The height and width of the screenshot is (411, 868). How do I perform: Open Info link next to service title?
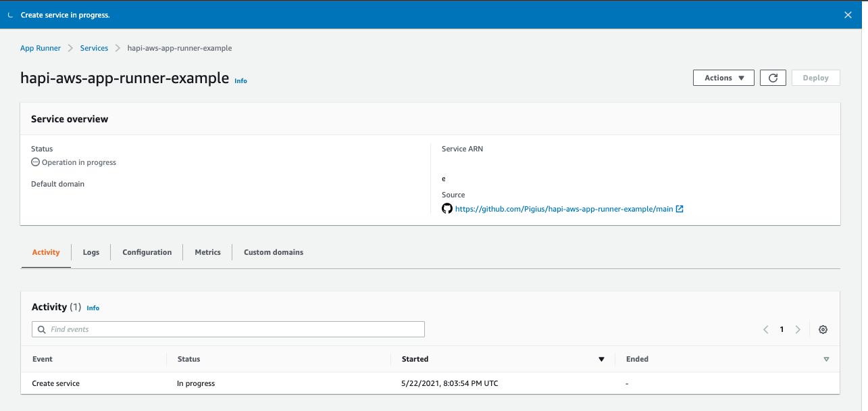coord(240,80)
